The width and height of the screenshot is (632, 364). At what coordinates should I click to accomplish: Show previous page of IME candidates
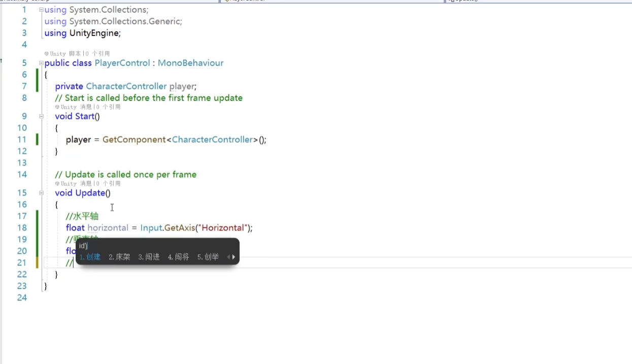click(228, 257)
